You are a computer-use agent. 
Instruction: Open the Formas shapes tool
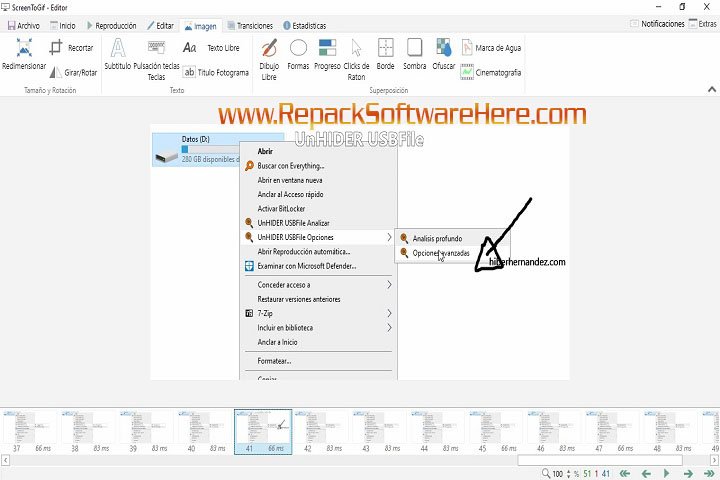tap(298, 54)
